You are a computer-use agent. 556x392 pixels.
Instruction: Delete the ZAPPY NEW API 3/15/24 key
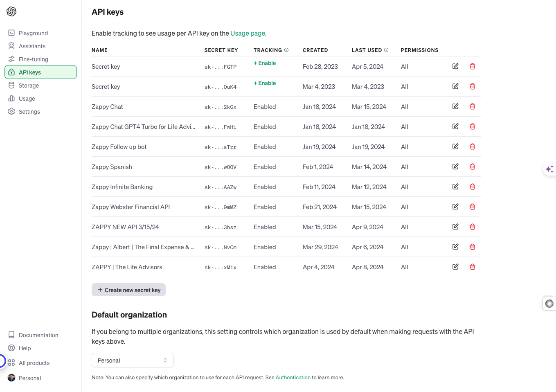[x=473, y=227]
